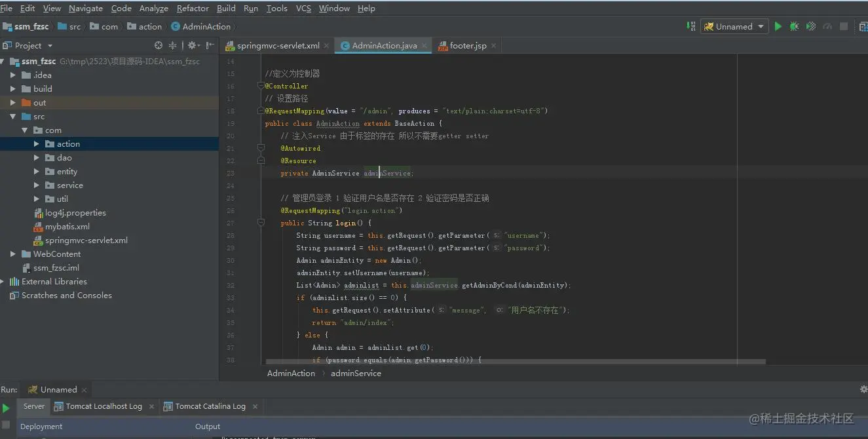Open Project panel settings gear

pyautogui.click(x=193, y=45)
